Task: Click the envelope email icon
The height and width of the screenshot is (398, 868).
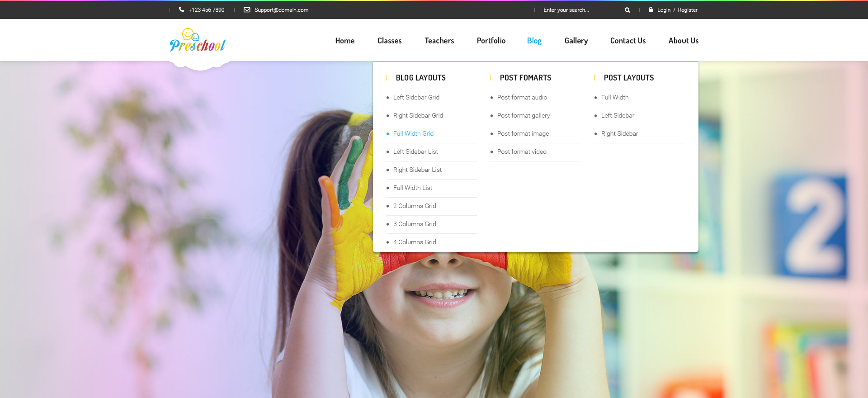Action: [247, 9]
